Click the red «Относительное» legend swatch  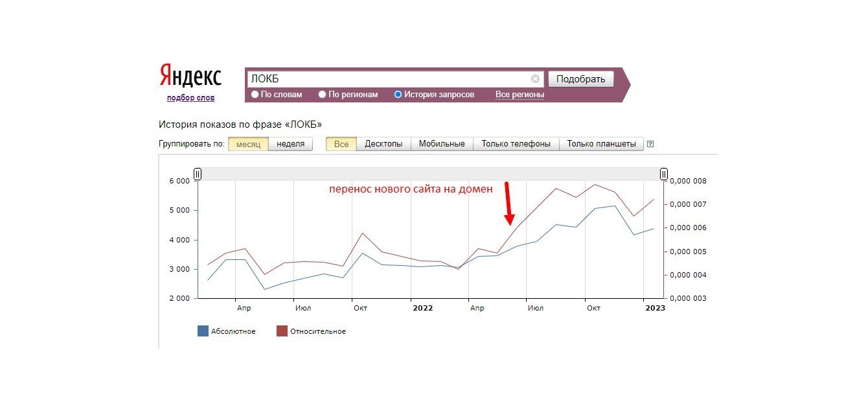(x=282, y=331)
